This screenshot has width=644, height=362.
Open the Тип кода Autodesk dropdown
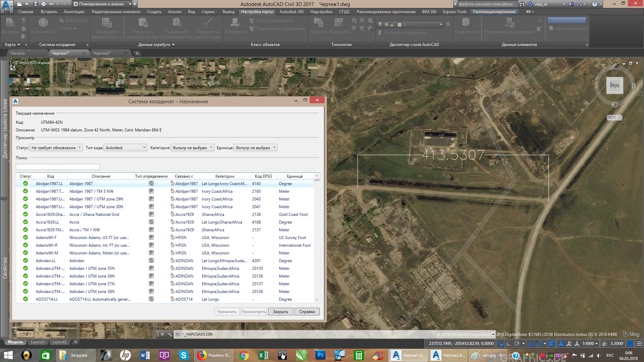(x=125, y=148)
